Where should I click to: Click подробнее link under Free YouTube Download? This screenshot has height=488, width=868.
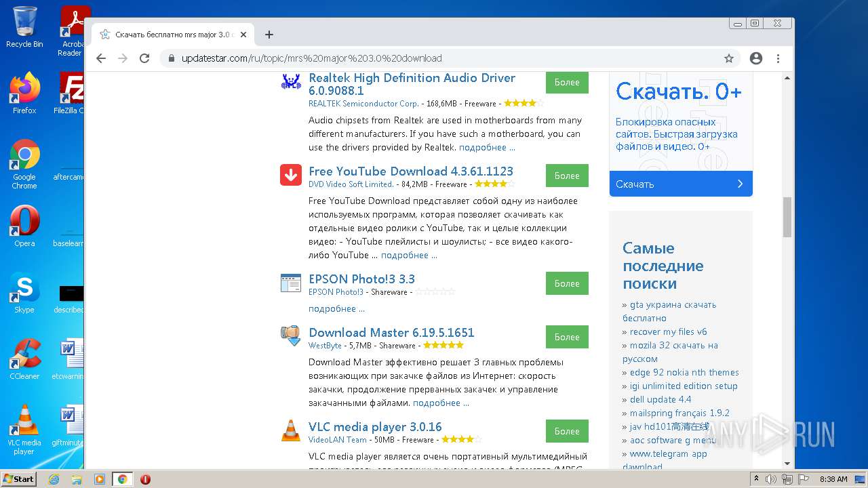[409, 256]
